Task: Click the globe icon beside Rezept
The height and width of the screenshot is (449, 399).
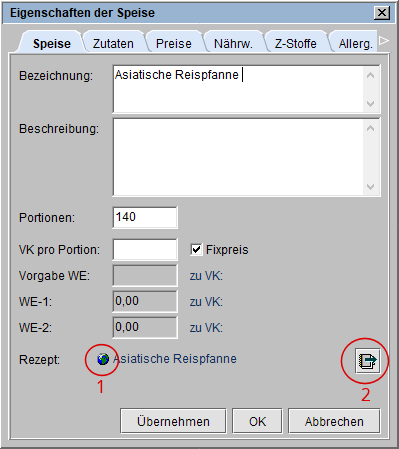Action: click(x=103, y=359)
